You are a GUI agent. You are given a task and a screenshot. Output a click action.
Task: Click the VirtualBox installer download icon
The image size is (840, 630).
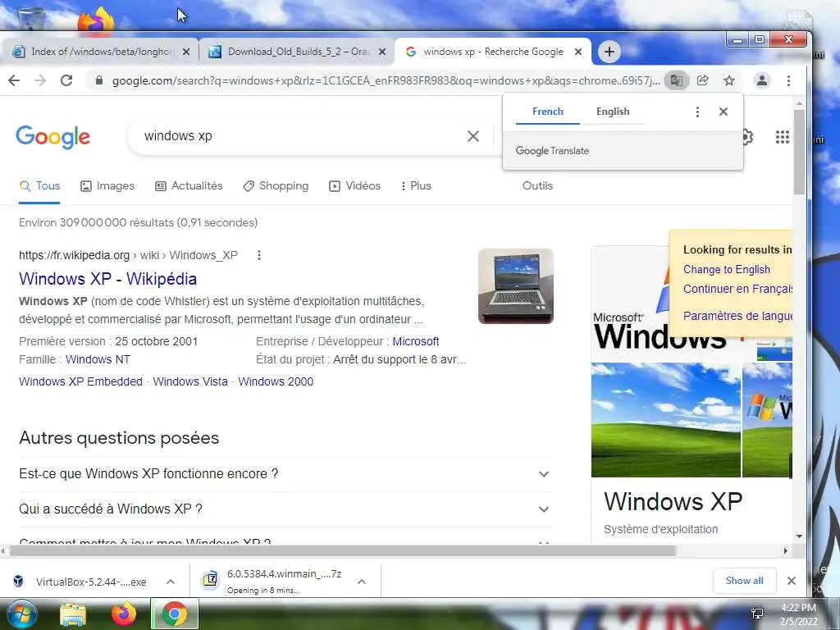[18, 582]
